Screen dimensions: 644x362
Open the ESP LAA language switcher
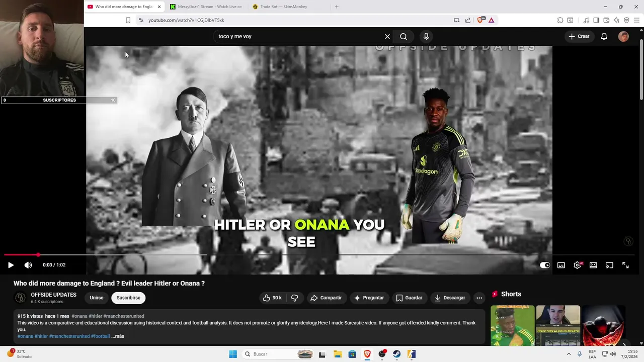tap(592, 354)
